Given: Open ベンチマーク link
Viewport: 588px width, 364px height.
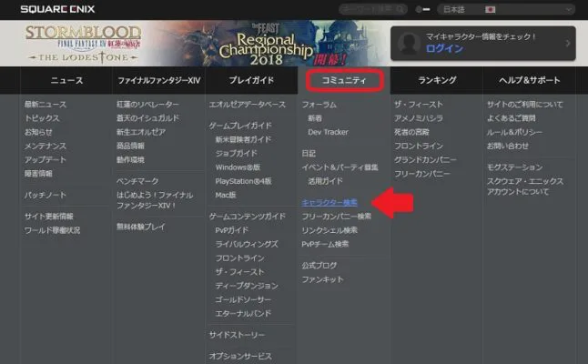Looking at the screenshot, I should (137, 181).
